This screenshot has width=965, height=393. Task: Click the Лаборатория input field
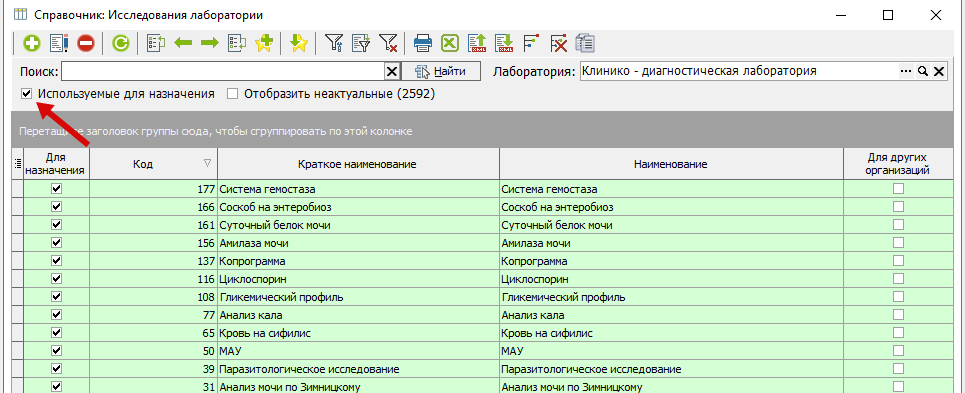coord(739,71)
